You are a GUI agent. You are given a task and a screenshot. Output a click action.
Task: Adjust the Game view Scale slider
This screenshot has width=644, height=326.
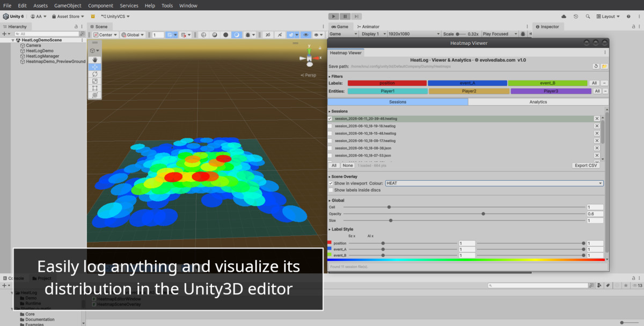[x=461, y=34]
